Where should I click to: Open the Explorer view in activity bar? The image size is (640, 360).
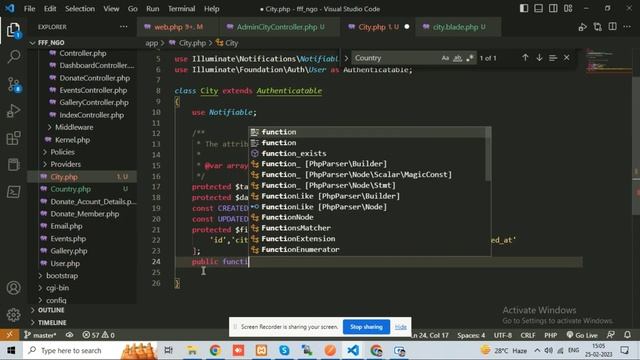[x=13, y=30]
